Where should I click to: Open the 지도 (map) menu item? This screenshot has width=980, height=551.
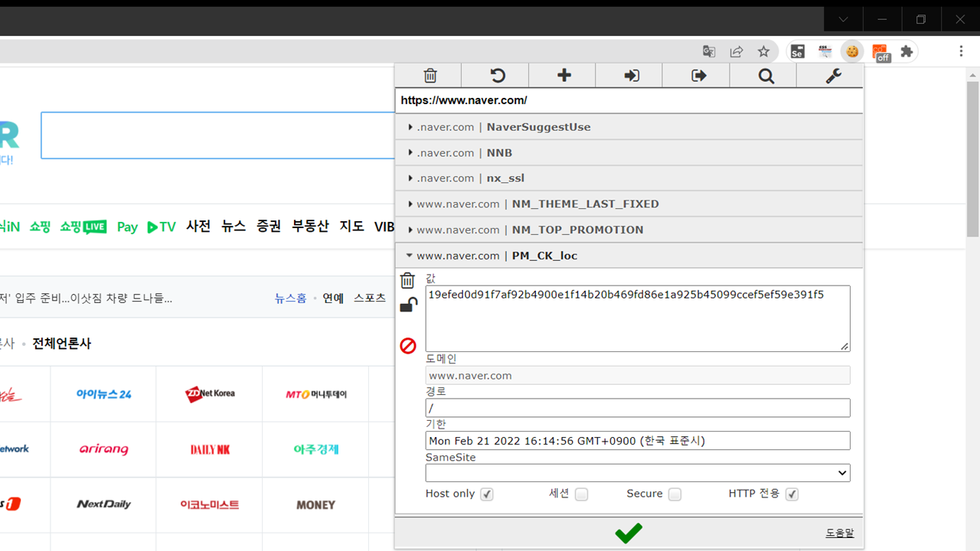(351, 227)
